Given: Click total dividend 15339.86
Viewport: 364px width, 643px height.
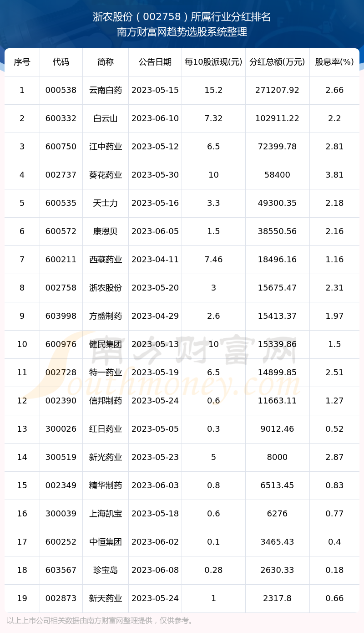Looking at the screenshot, I should click(277, 344).
